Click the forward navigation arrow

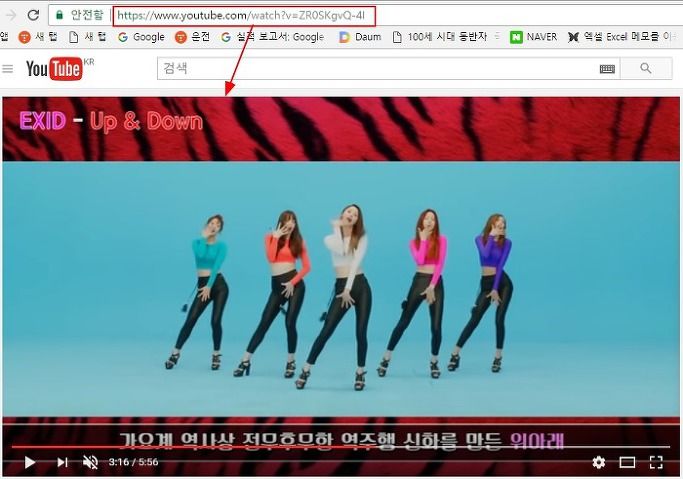click(x=10, y=15)
